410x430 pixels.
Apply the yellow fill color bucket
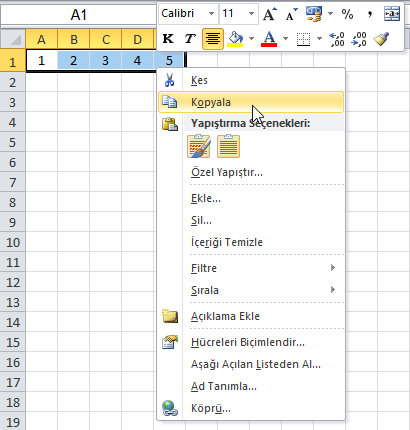[235, 39]
